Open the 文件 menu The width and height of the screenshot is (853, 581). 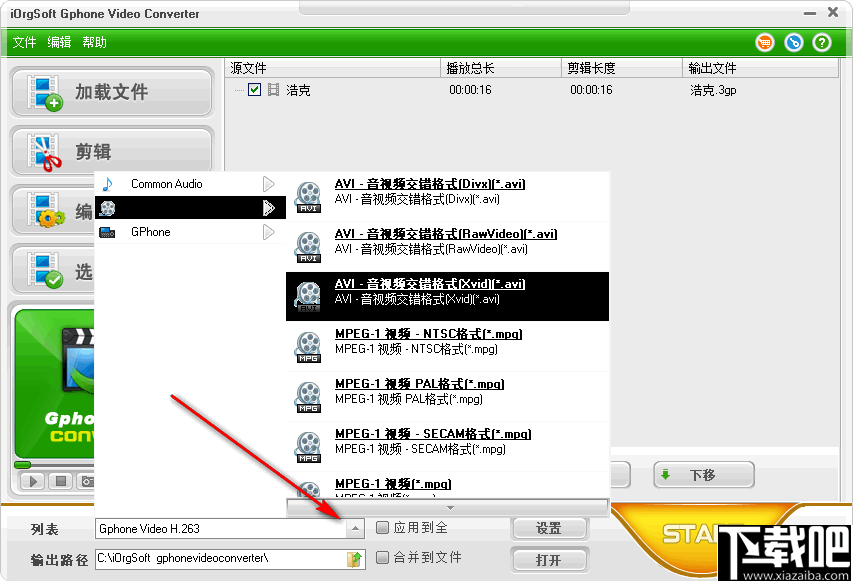24,42
